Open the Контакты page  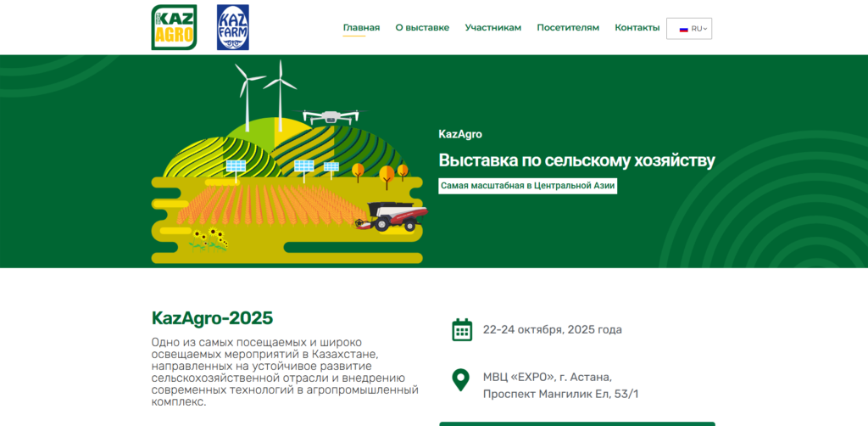(x=637, y=28)
